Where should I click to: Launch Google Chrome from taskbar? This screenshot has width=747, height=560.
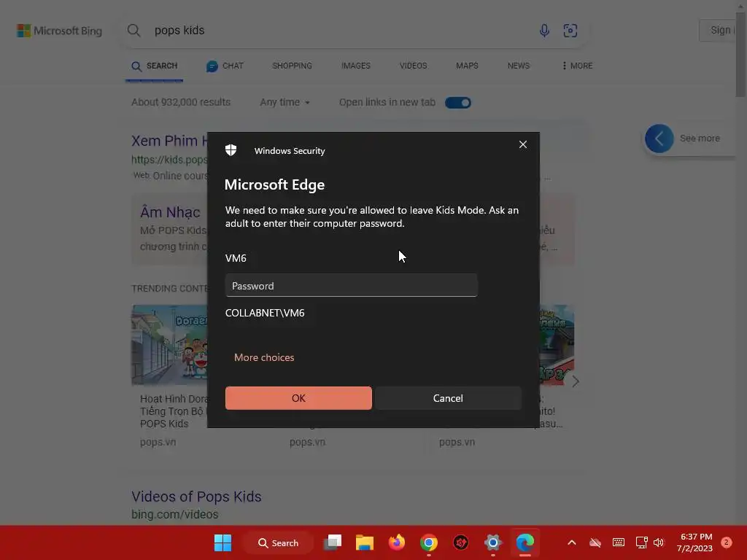(x=429, y=542)
